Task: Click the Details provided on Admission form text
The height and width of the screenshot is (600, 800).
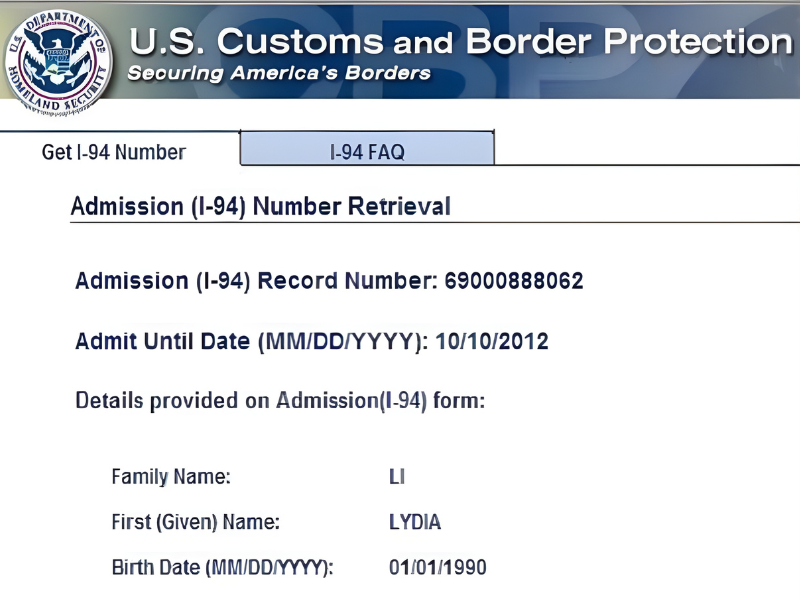Action: 280,401
